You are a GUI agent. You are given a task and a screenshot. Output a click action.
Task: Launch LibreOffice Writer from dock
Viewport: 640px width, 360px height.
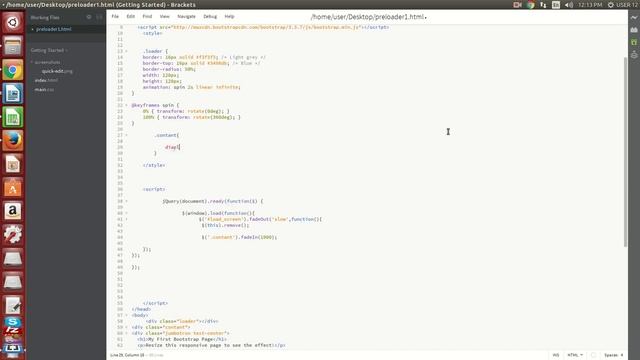13,93
